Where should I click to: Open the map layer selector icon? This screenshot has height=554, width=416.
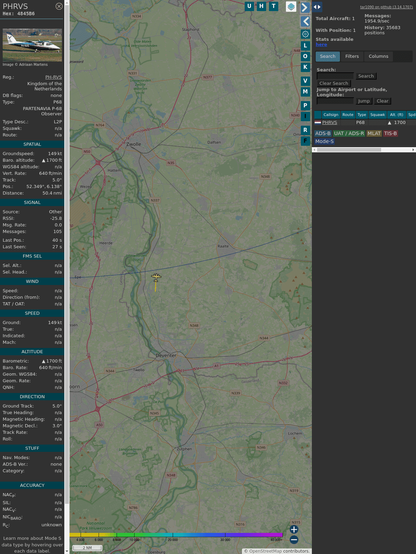[291, 6]
